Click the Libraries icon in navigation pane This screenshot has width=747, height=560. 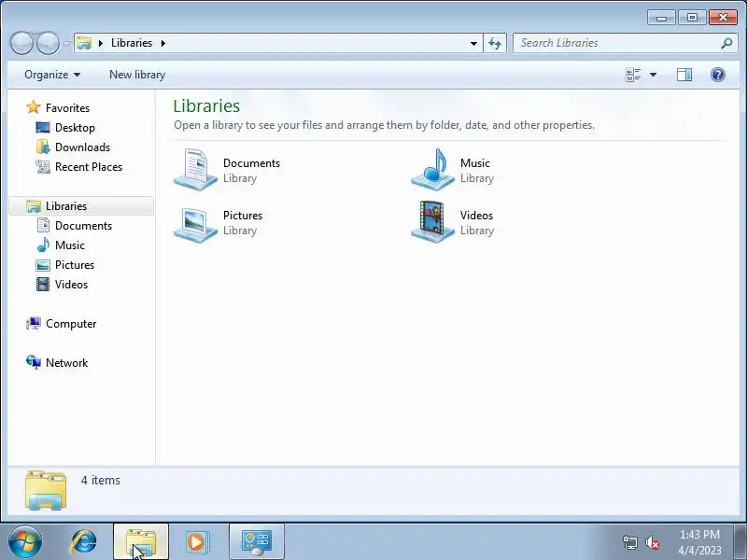pyautogui.click(x=34, y=205)
